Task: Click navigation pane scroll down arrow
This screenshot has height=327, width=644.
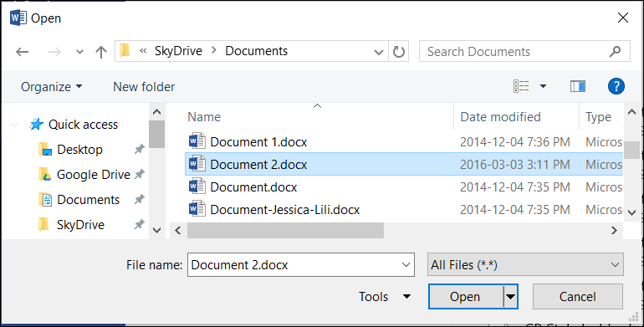Action: [156, 231]
